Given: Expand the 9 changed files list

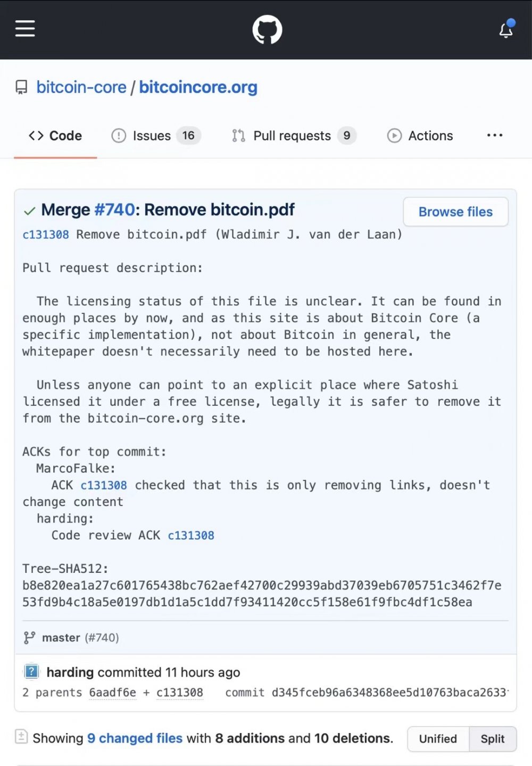Looking at the screenshot, I should [135, 738].
